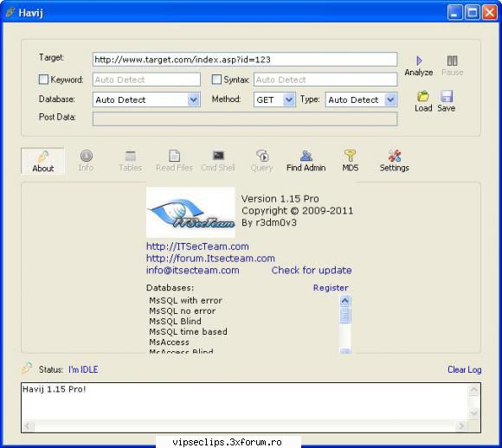Open the Load folder icon
Image resolution: width=502 pixels, height=448 pixels.
coord(423,96)
